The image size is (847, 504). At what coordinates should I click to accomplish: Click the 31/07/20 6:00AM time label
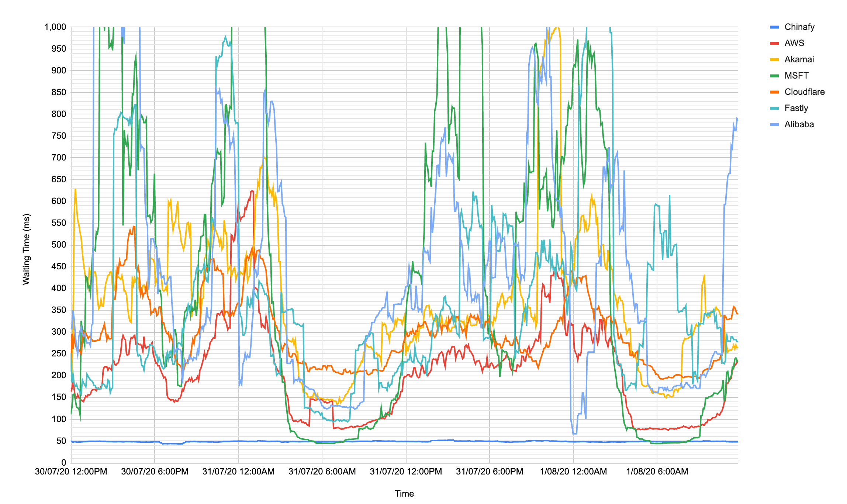(x=322, y=472)
